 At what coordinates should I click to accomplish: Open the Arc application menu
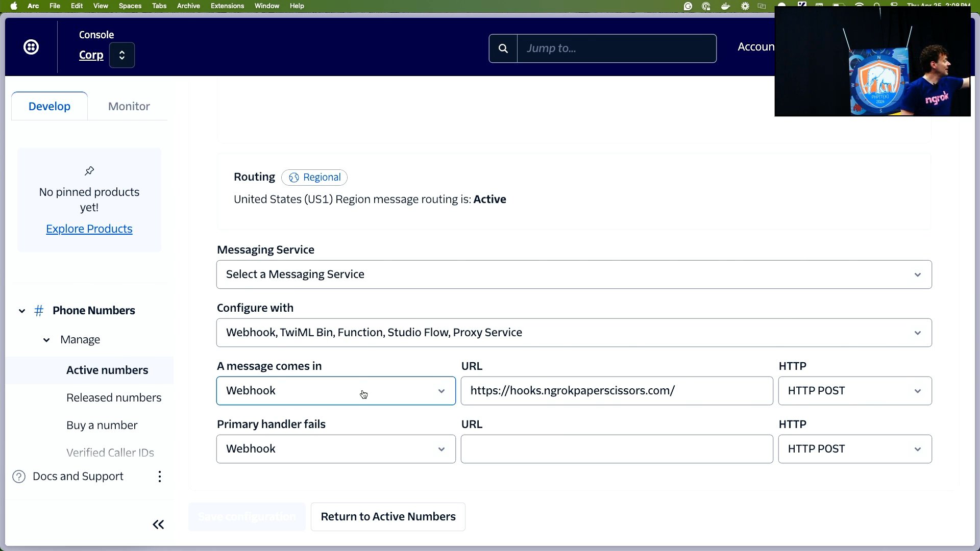click(x=33, y=6)
